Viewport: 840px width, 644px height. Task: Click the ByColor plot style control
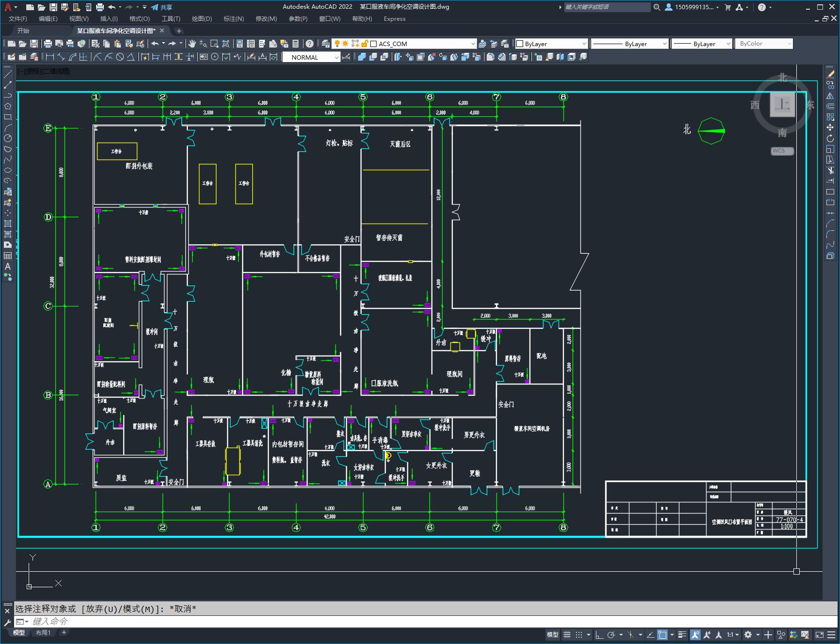click(763, 44)
